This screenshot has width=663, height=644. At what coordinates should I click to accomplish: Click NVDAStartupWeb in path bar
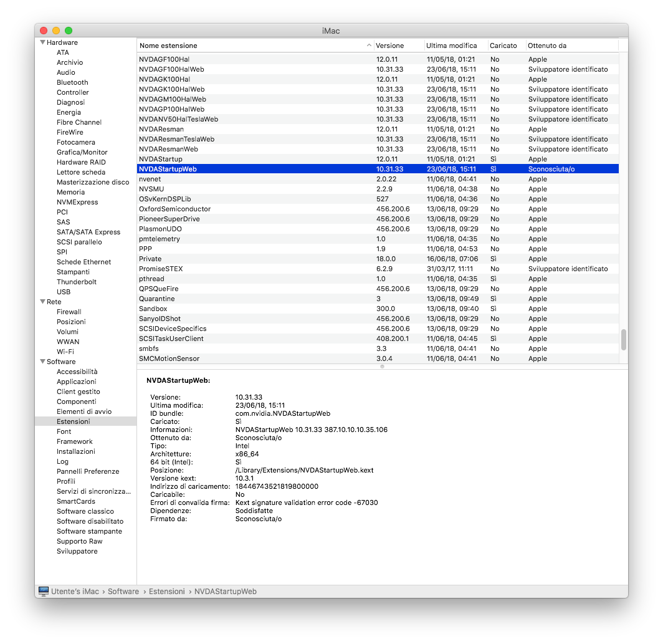[x=226, y=591]
